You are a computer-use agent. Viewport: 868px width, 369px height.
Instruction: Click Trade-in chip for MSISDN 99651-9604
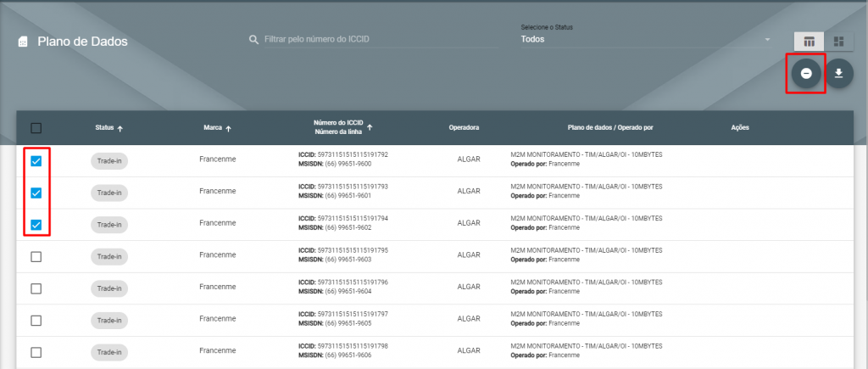(109, 288)
